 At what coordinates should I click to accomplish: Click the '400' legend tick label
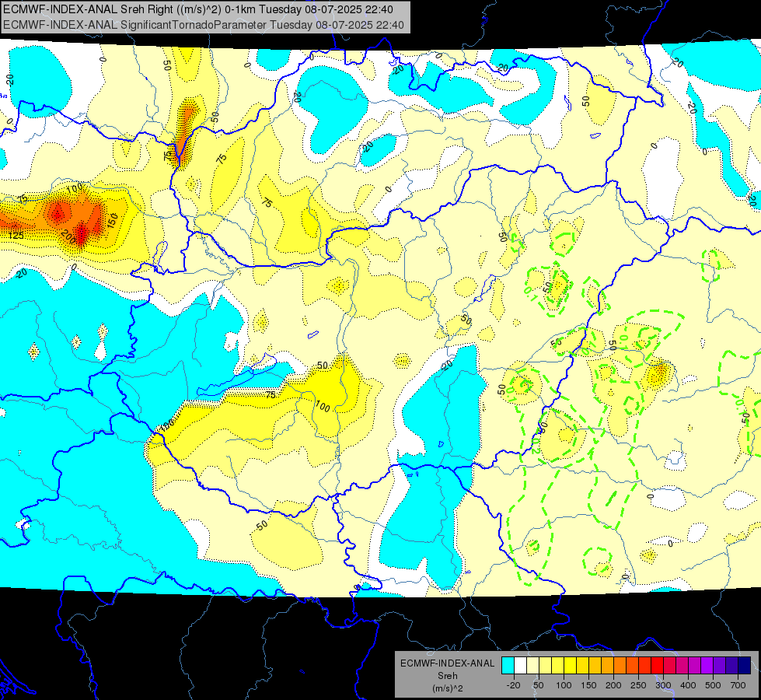point(688,685)
